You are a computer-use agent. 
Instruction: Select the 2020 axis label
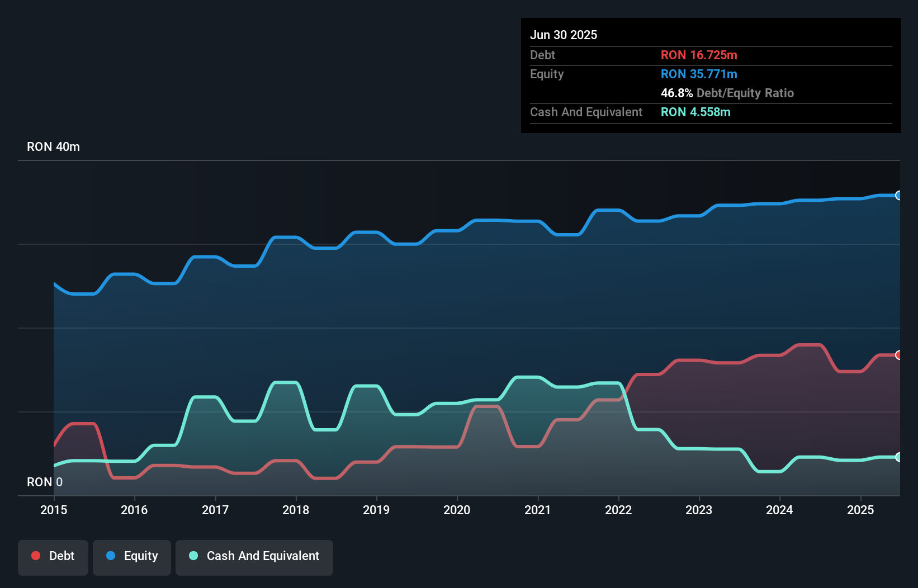coord(457,510)
